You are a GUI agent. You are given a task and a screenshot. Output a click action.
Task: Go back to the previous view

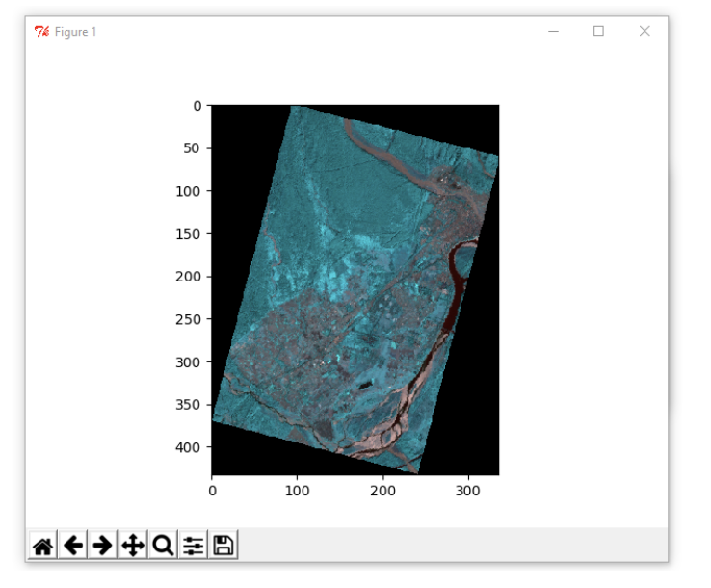(x=73, y=546)
